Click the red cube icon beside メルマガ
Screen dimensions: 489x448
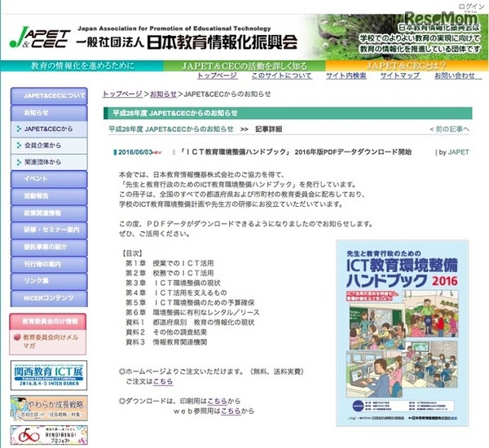pyautogui.click(x=17, y=337)
